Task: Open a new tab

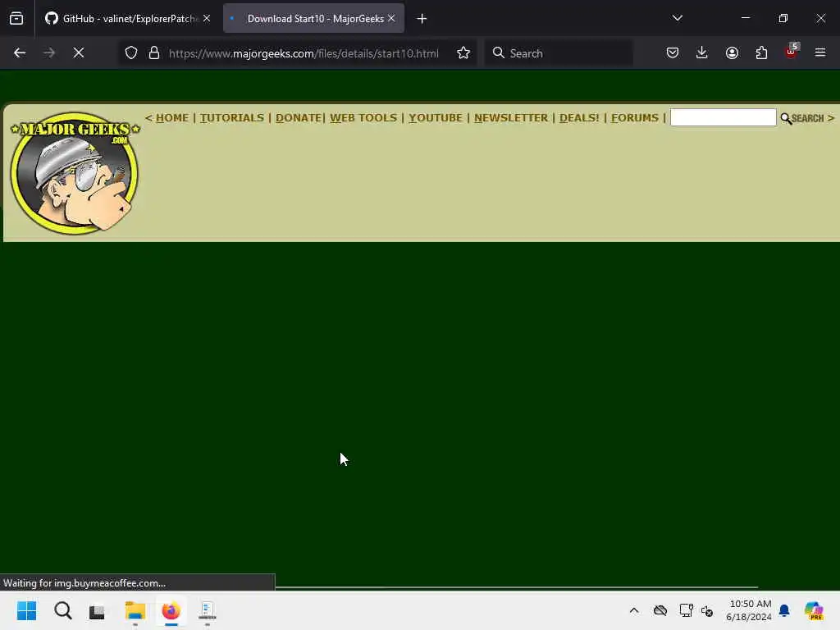Action: 422,19
